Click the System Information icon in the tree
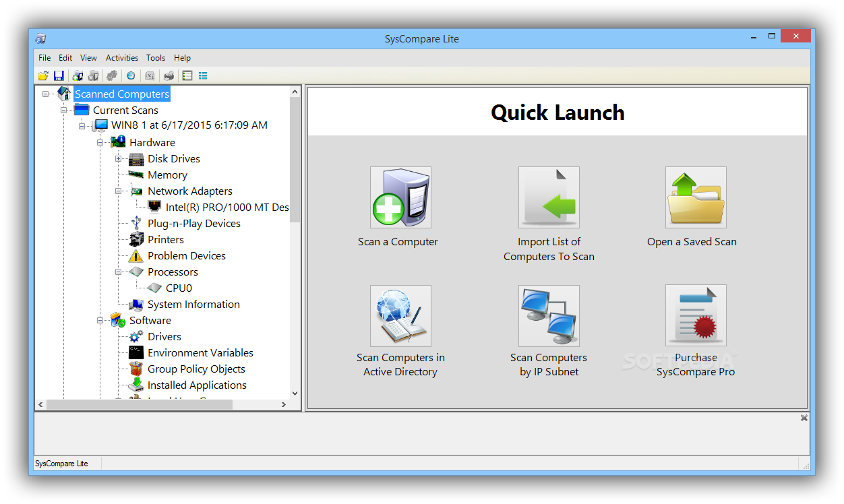844x504 pixels. (x=136, y=305)
